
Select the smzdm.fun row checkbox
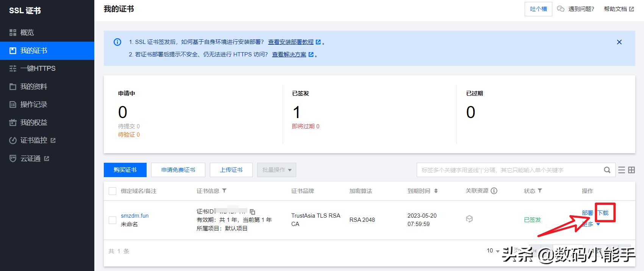point(113,220)
